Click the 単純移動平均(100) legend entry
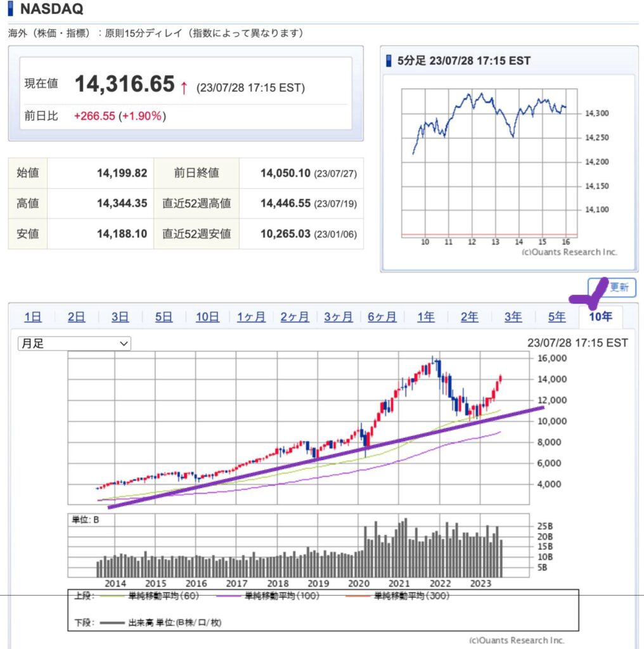This screenshot has height=649, width=644. tap(282, 596)
